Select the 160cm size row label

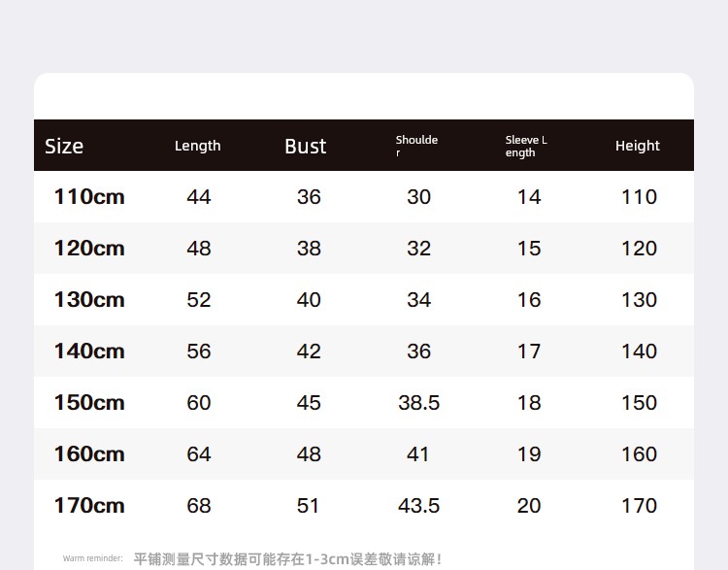89,453
